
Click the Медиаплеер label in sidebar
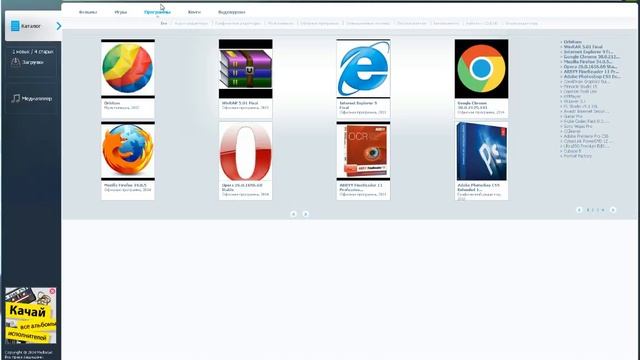point(37,98)
